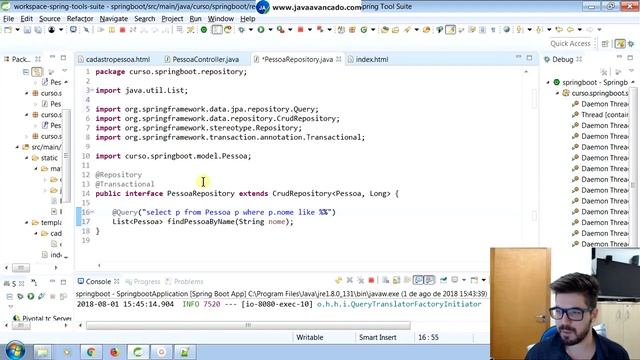The height and width of the screenshot is (360, 640).
Task: Switch to the Problems tab
Action: point(184,282)
